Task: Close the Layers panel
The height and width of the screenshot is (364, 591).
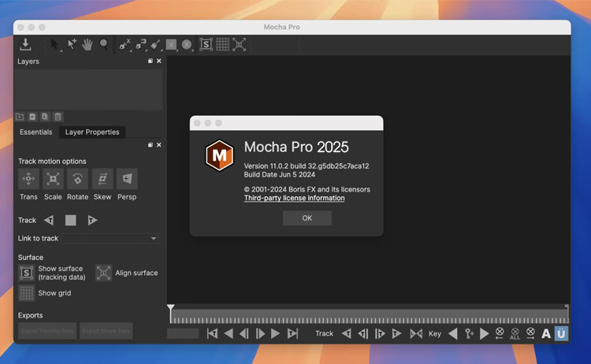Action: pyautogui.click(x=159, y=61)
